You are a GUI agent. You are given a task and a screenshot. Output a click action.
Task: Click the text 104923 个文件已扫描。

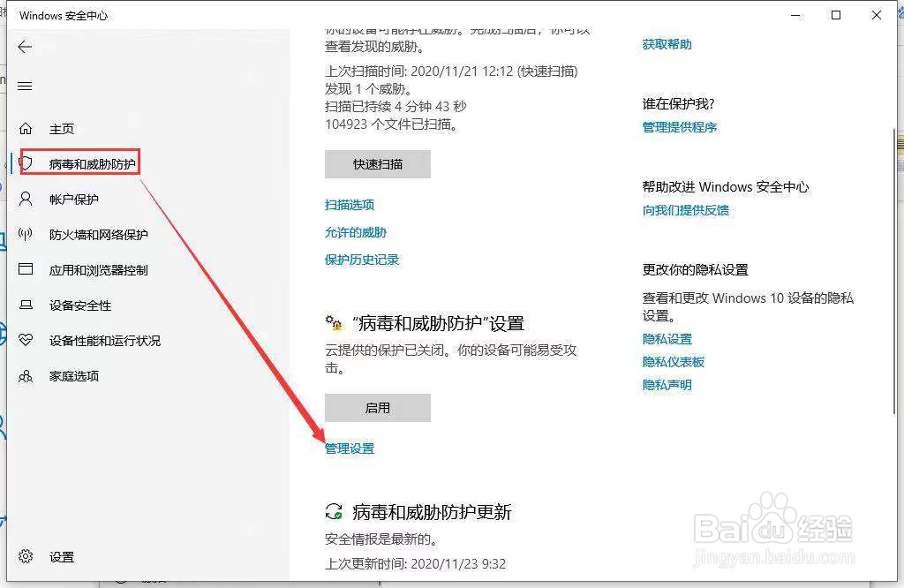392,124
